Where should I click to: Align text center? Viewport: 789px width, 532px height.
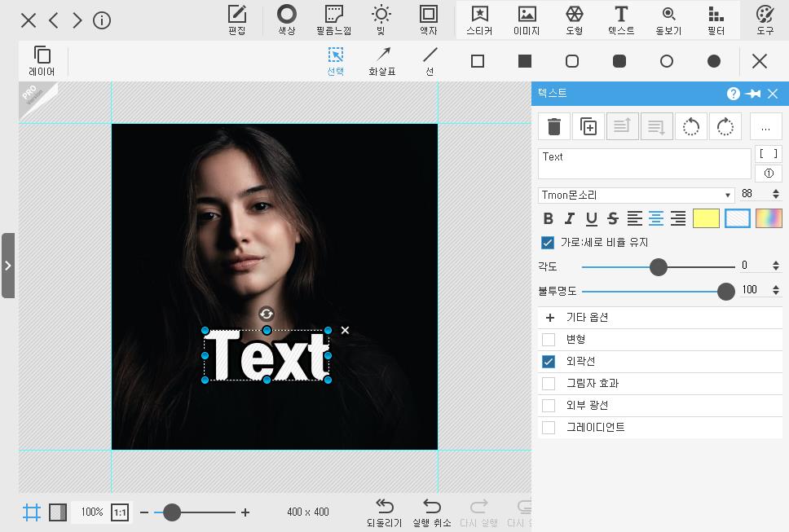[x=656, y=218]
